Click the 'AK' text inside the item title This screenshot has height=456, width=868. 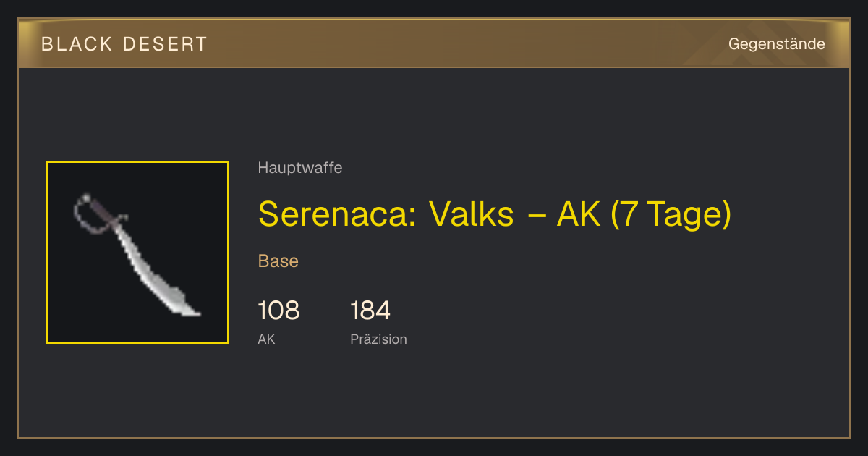pyautogui.click(x=579, y=214)
